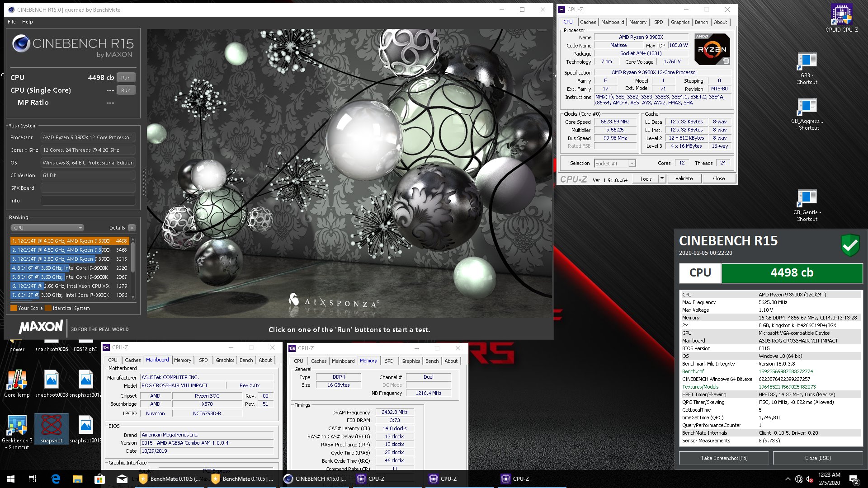Click Take Screenshot (F5) button
This screenshot has height=488, width=868.
(x=724, y=458)
